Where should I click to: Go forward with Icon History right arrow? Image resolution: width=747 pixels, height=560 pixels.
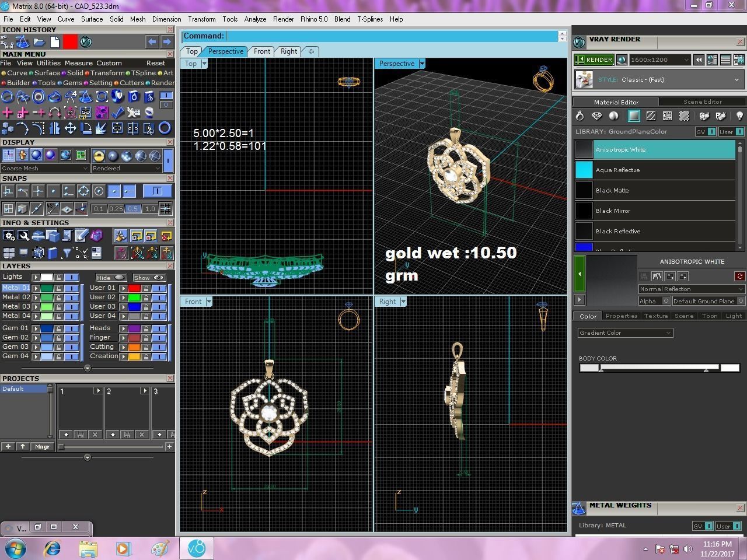166,42
